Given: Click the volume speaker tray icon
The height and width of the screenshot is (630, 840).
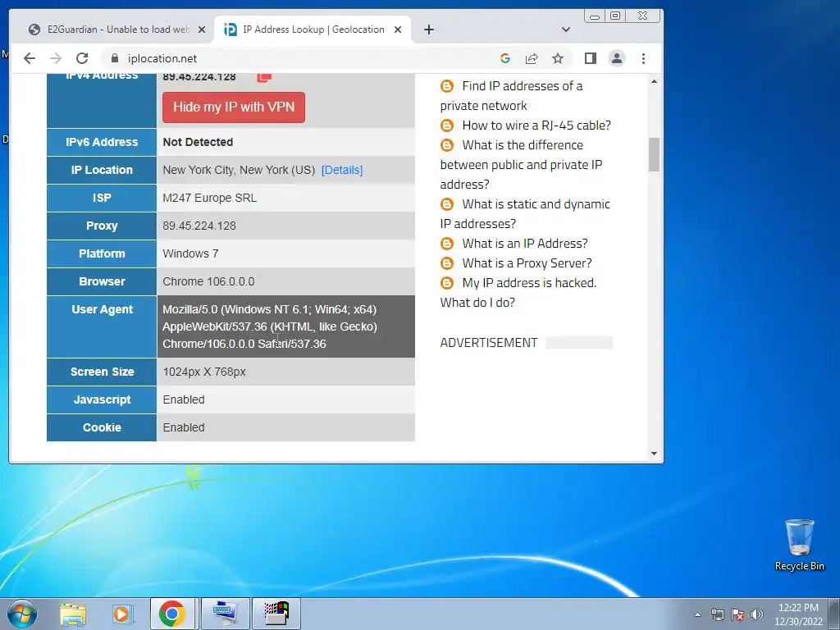Looking at the screenshot, I should [x=756, y=614].
